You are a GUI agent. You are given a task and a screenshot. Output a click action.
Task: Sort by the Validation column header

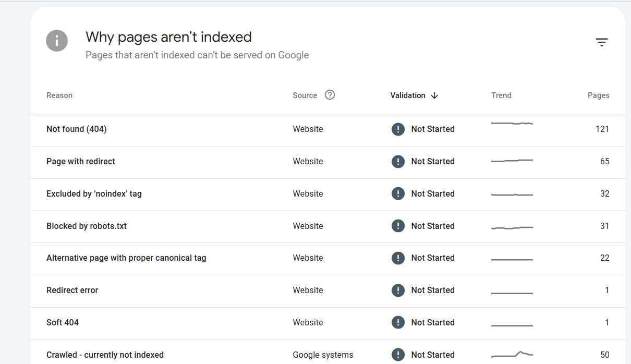coord(408,95)
